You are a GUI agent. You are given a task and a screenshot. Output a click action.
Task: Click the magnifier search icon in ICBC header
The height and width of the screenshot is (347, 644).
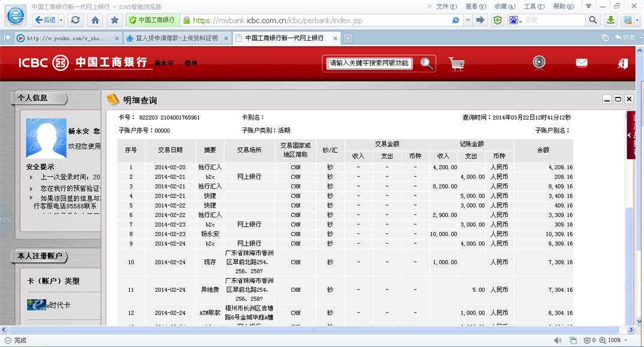pos(426,63)
